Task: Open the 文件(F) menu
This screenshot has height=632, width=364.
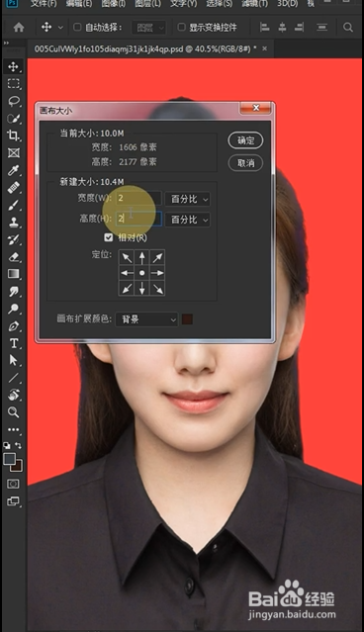Action: (x=44, y=4)
